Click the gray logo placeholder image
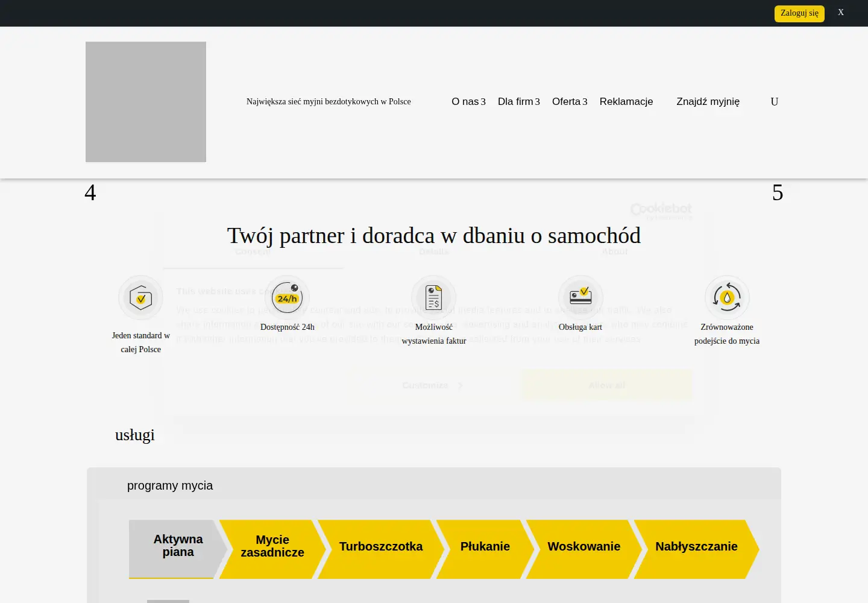The image size is (868, 603). tap(146, 102)
